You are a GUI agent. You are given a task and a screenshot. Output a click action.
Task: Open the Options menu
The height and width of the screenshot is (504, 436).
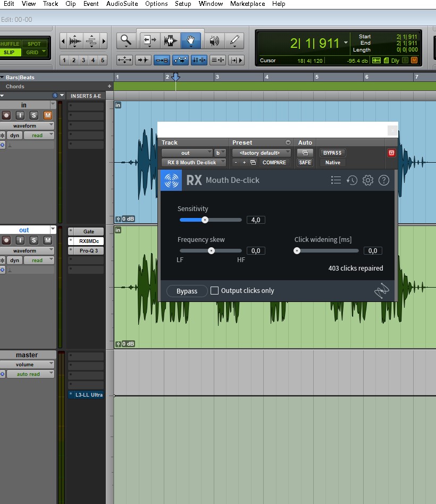(156, 4)
